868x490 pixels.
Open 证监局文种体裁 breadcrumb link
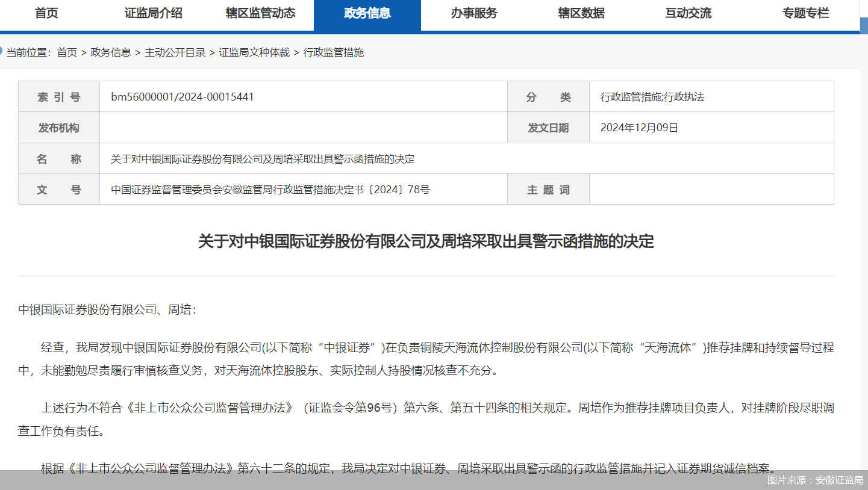(254, 52)
